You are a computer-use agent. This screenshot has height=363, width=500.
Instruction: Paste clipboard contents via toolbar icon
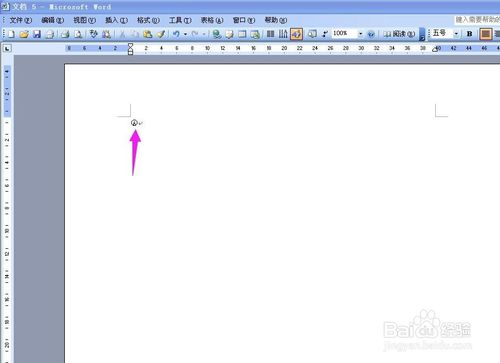[148, 34]
